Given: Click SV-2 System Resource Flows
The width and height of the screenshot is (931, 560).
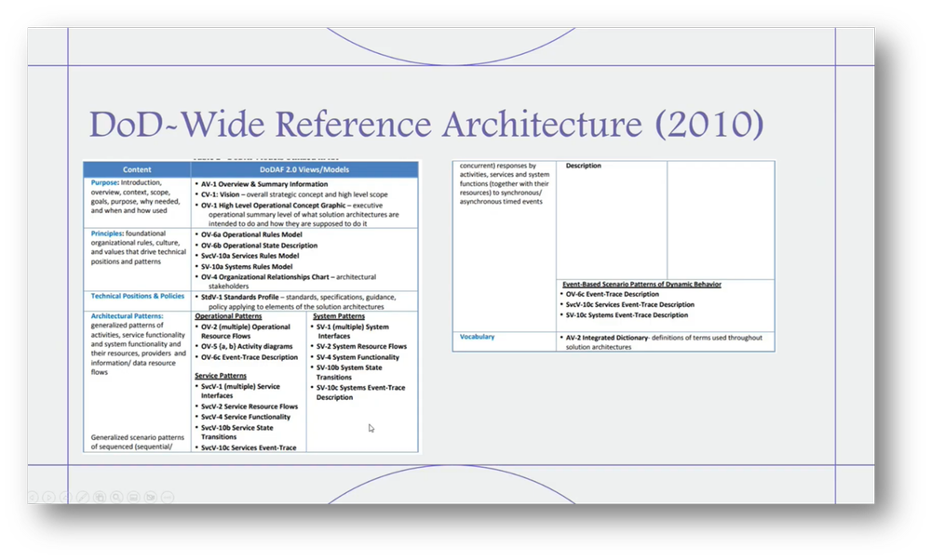Looking at the screenshot, I should 361,346.
